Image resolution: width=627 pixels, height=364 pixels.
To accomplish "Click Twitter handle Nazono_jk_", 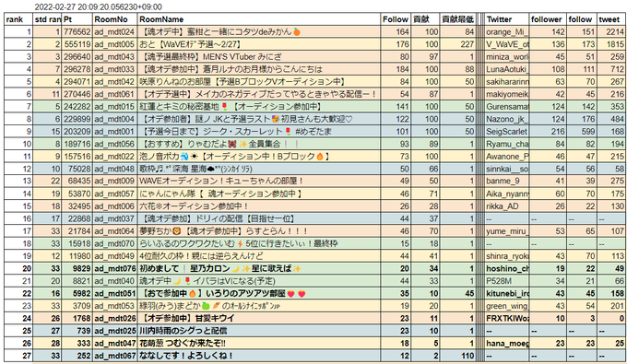I will 506,119.
